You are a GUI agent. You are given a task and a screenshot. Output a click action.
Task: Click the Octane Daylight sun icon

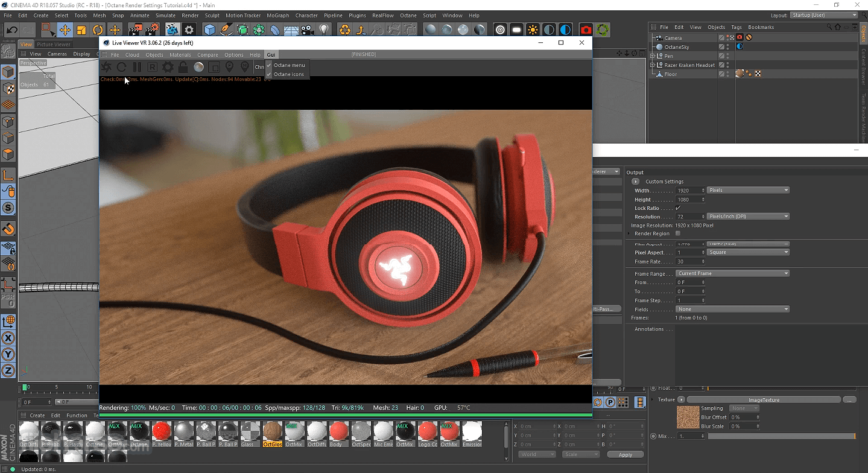coord(533,30)
